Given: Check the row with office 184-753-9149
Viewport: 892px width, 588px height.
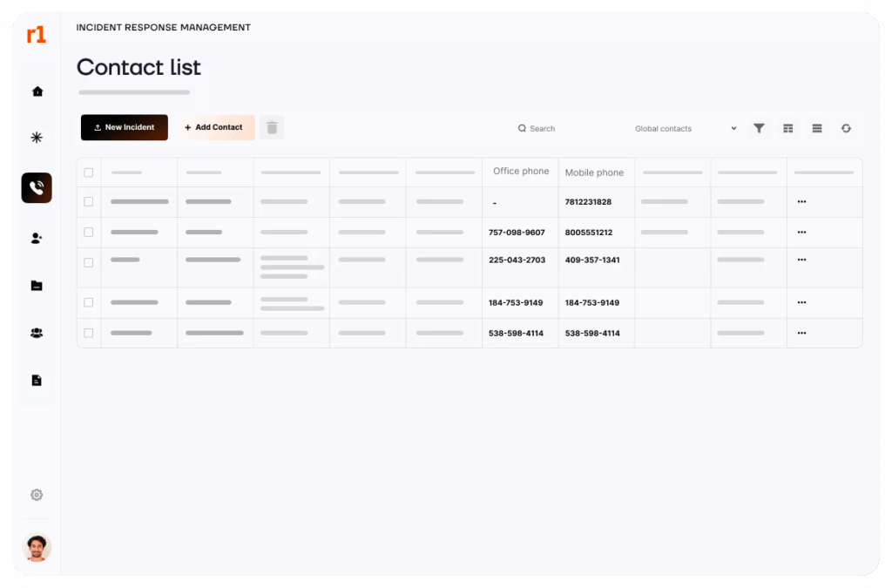Looking at the screenshot, I should 89,302.
